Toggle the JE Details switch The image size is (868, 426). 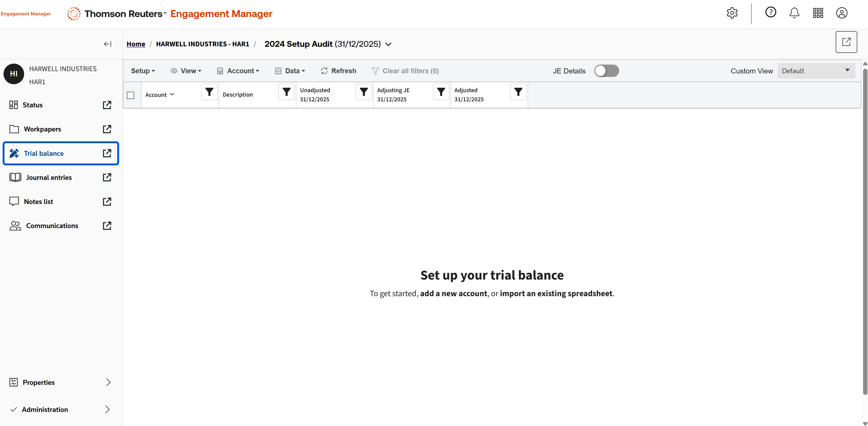coord(606,71)
